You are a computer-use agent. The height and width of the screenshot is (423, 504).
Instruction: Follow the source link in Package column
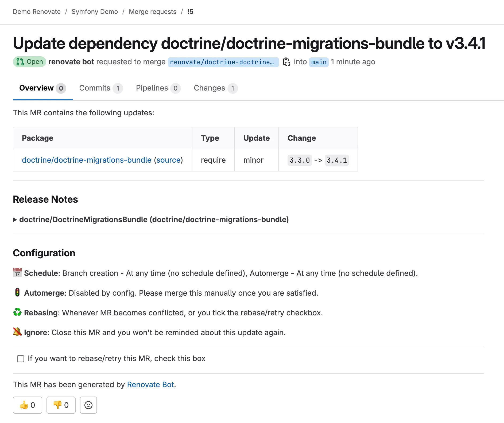(x=168, y=160)
